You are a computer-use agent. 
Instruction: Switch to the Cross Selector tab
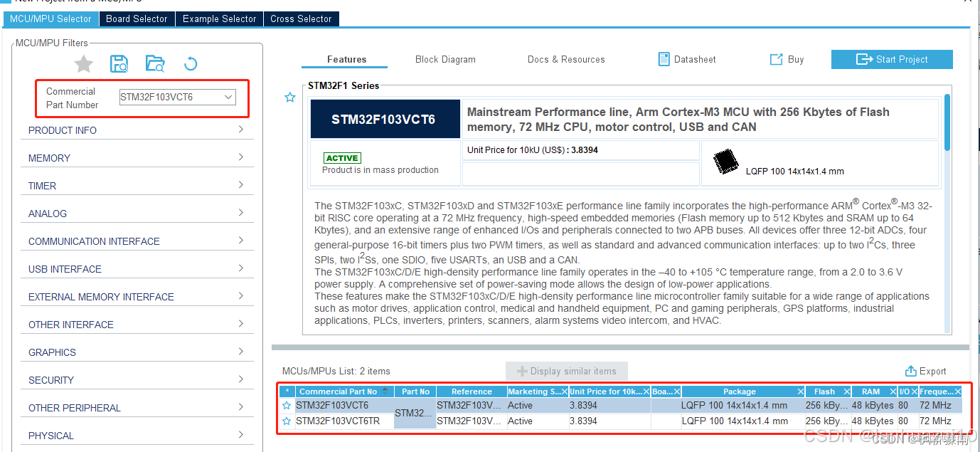tap(301, 19)
